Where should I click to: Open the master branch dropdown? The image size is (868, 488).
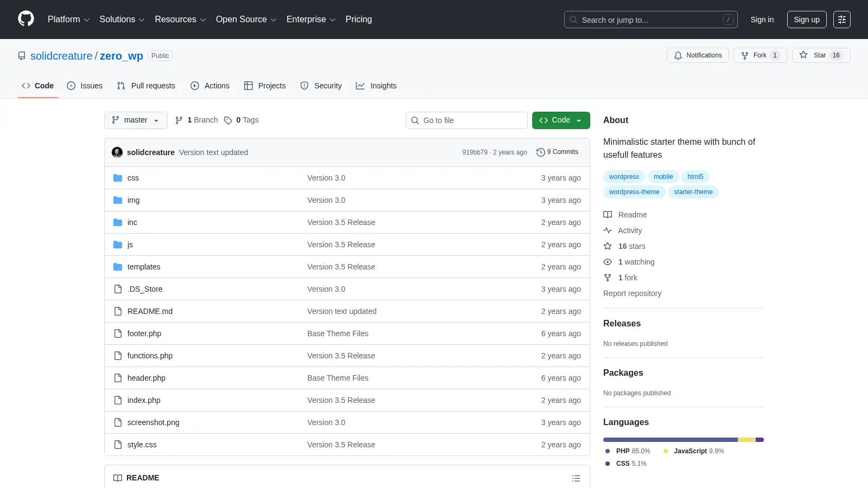point(136,120)
